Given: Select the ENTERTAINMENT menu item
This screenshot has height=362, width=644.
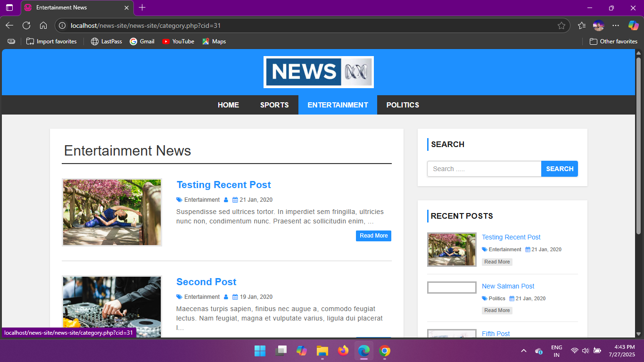Looking at the screenshot, I should (338, 105).
